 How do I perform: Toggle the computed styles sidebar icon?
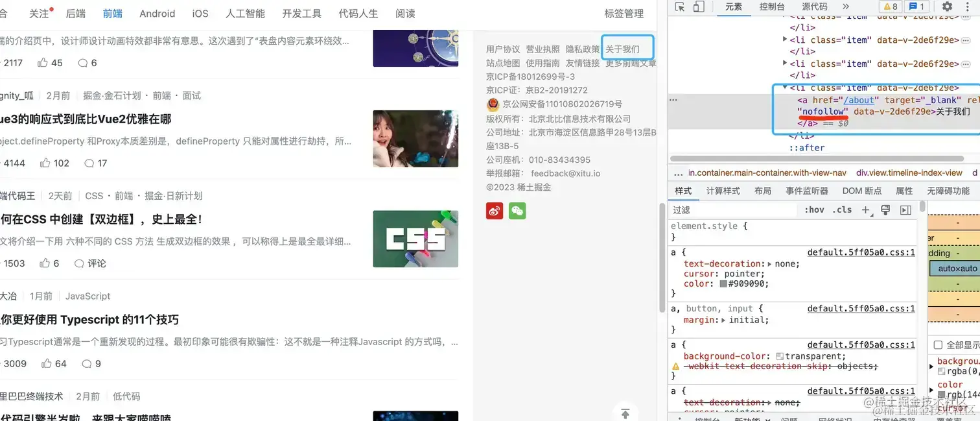click(905, 210)
